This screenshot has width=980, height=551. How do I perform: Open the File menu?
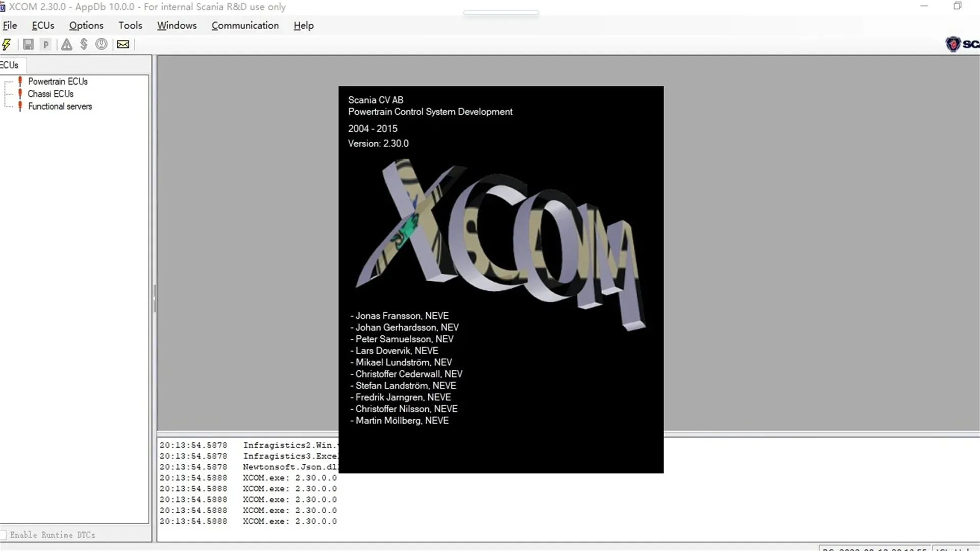(10, 26)
